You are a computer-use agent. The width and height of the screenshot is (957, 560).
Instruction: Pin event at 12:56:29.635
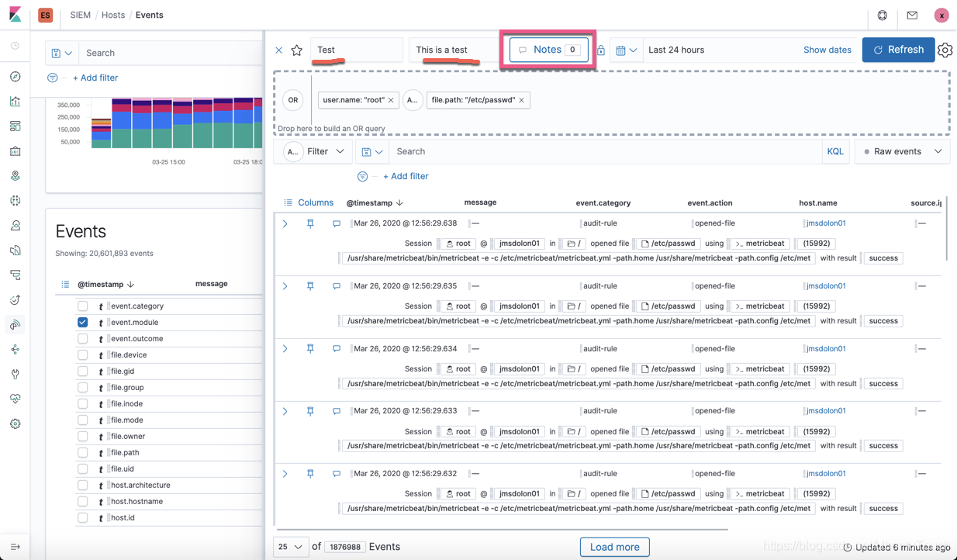(310, 286)
